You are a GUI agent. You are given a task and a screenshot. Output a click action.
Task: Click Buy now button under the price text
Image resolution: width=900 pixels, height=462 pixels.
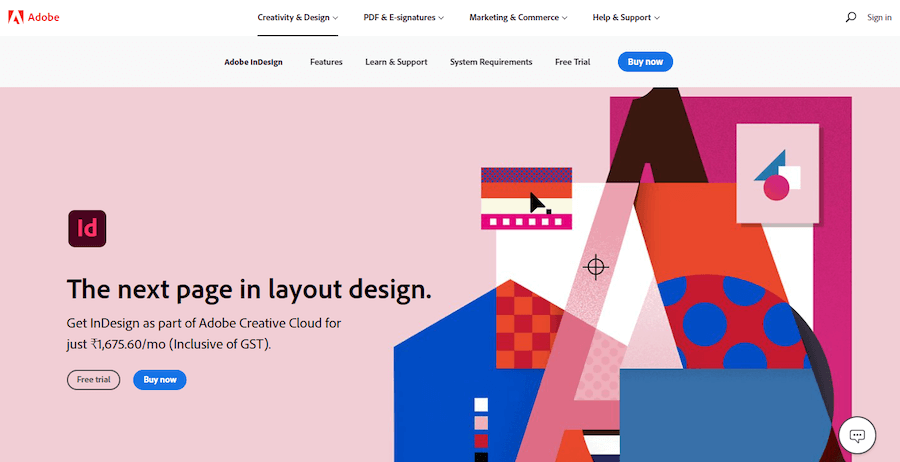pyautogui.click(x=160, y=380)
